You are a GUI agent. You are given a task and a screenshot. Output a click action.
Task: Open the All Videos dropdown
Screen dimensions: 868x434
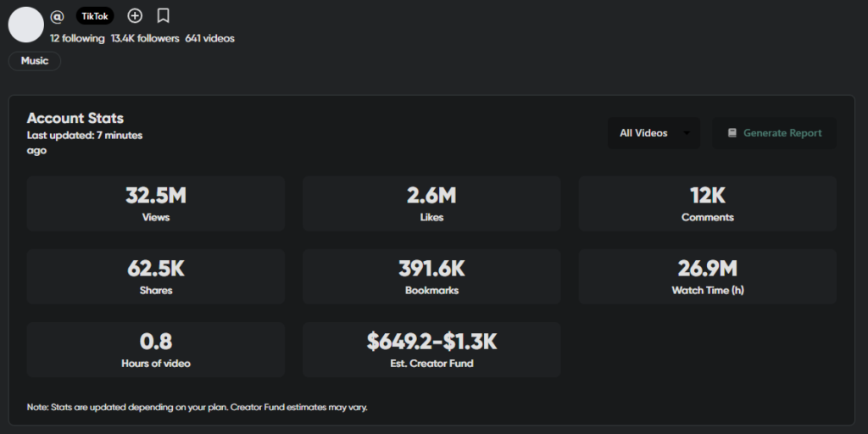[644, 133]
